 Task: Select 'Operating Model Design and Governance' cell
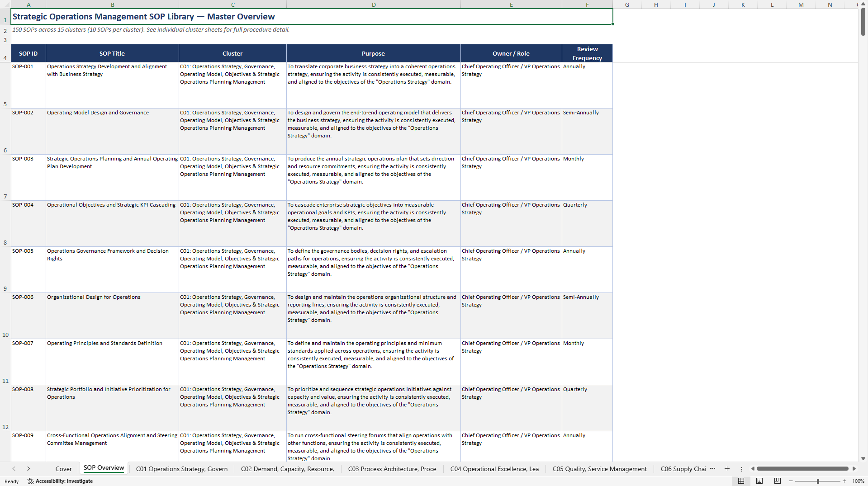coord(112,131)
